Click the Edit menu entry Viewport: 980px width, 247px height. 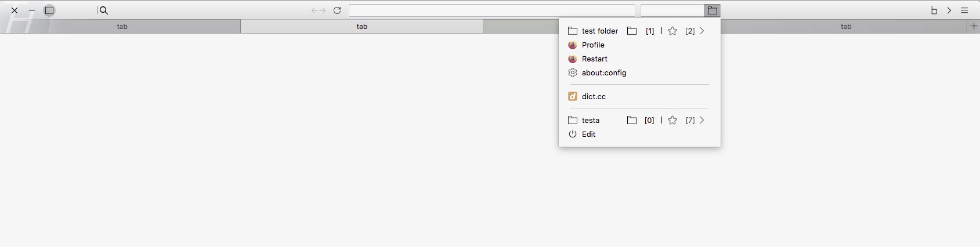tap(588, 134)
